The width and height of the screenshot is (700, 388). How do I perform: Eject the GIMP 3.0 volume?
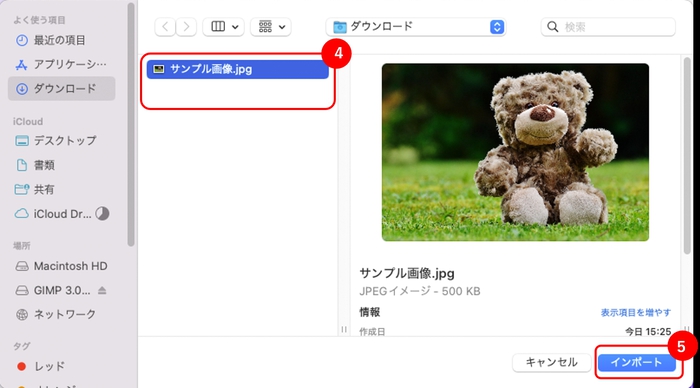102,291
